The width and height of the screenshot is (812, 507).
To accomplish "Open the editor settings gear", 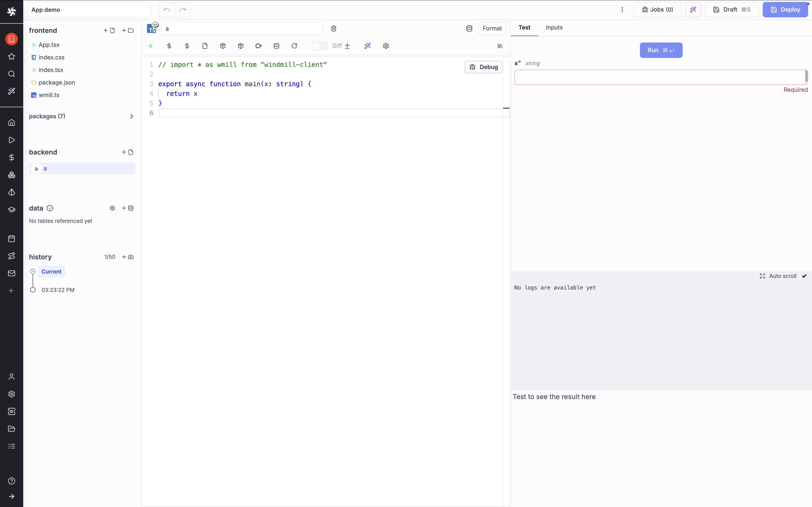I will [385, 46].
